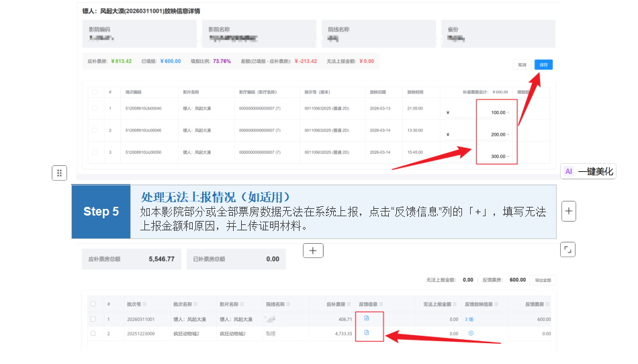Click the plus icon right of Step 5
638x364 pixels.
click(x=569, y=211)
